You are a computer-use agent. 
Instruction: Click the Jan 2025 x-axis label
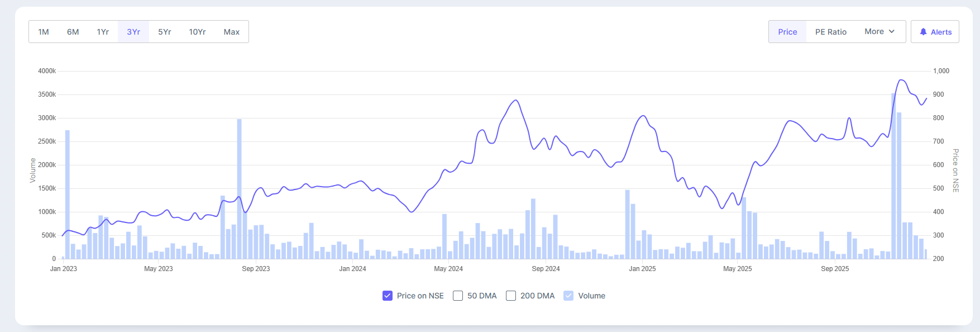(642, 269)
